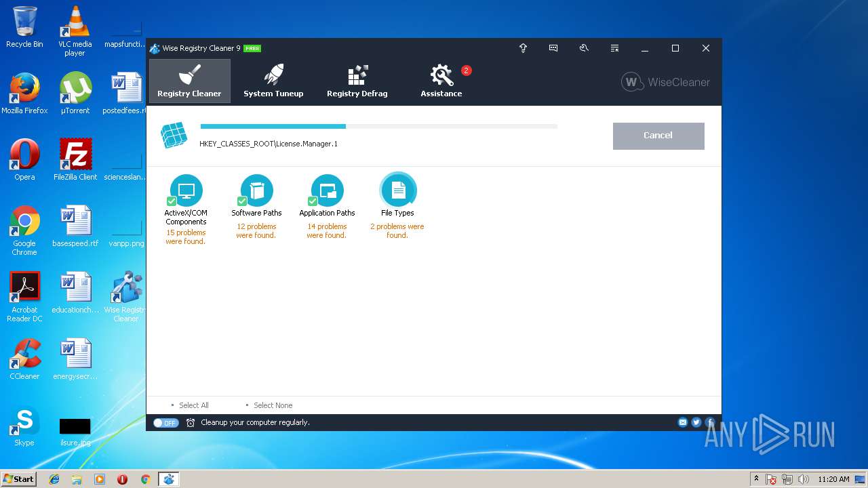Uncheck ActiveX/COM Components checkbox
This screenshot has height=488, width=868.
point(172,201)
